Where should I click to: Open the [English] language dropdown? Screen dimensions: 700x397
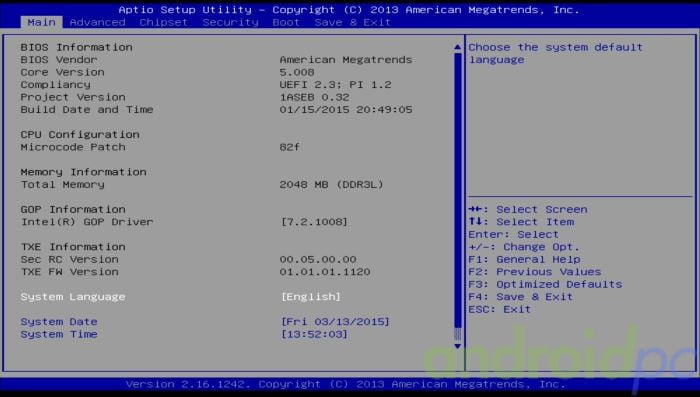pos(311,297)
